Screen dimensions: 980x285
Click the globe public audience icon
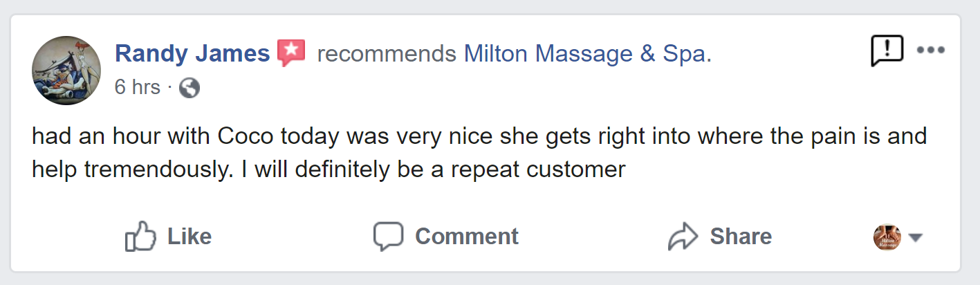click(x=189, y=89)
